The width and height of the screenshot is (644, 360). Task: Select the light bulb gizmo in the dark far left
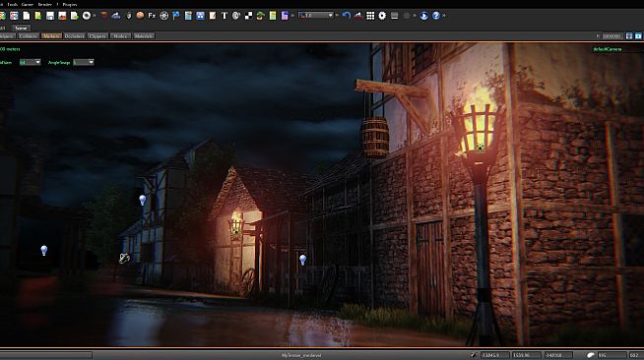pyautogui.click(x=44, y=251)
